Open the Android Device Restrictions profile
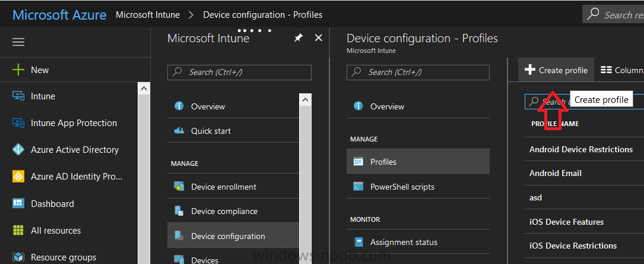This screenshot has height=264, width=644. coord(581,149)
